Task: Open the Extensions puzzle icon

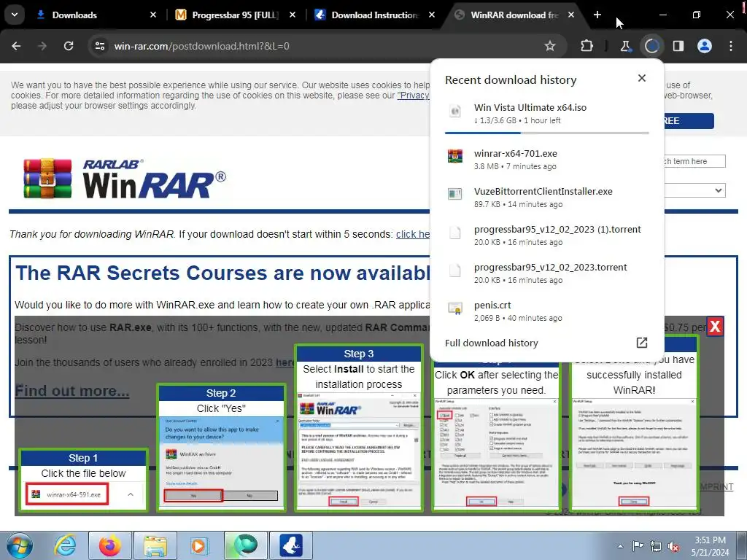Action: 587,46
